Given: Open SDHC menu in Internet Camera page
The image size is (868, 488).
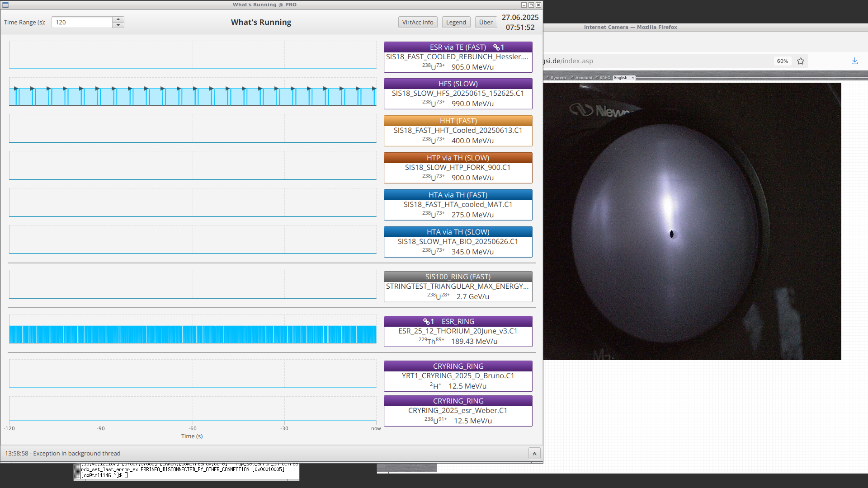Looking at the screenshot, I should click(x=604, y=78).
